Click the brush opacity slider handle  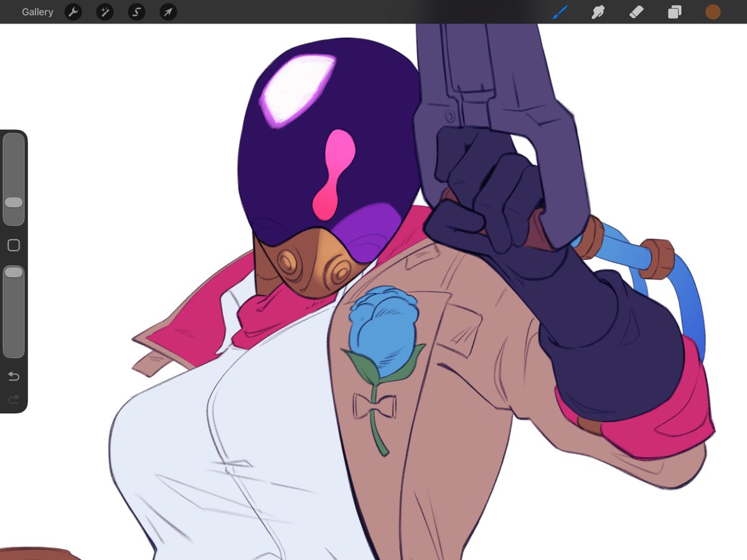tap(14, 273)
